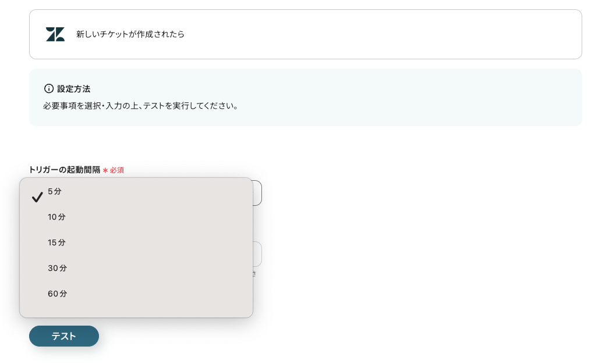Click the checkmark next to 5分
The width and height of the screenshot is (616, 364).
point(37,197)
